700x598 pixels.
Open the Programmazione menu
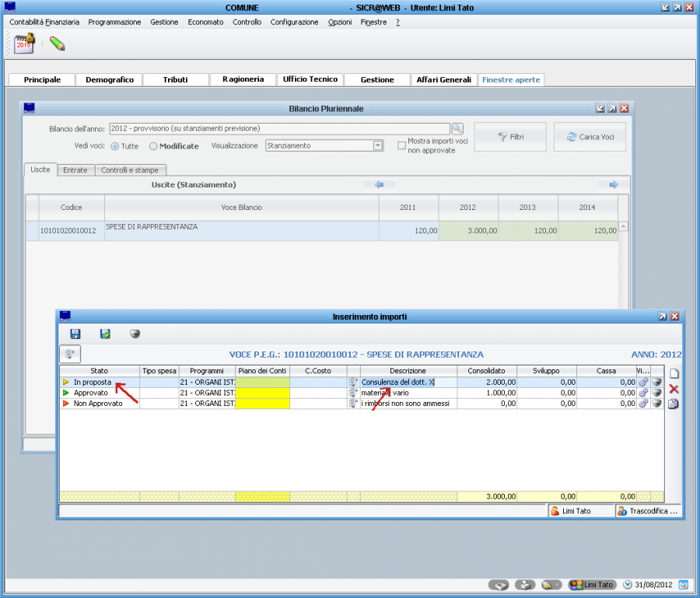[114, 23]
